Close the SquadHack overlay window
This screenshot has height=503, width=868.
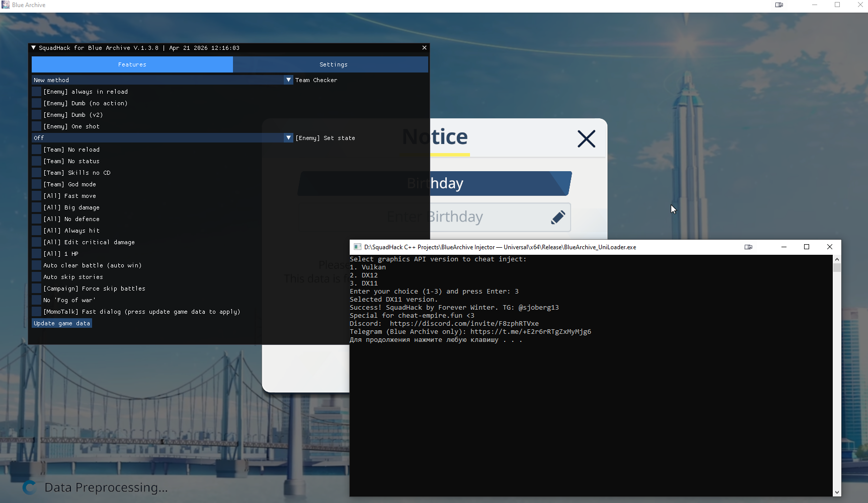click(x=424, y=48)
